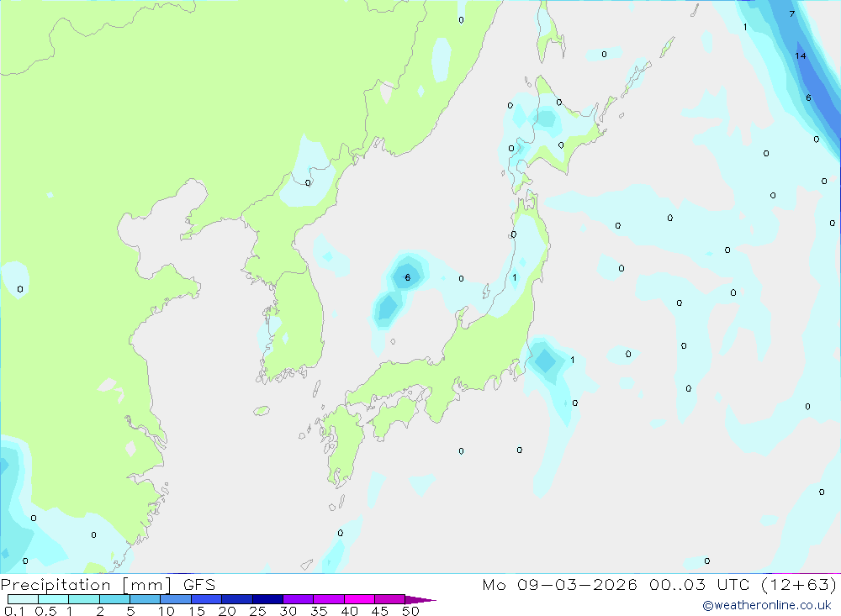Click the 'Precipitation' title word
This screenshot has width=841, height=616.
point(56,585)
